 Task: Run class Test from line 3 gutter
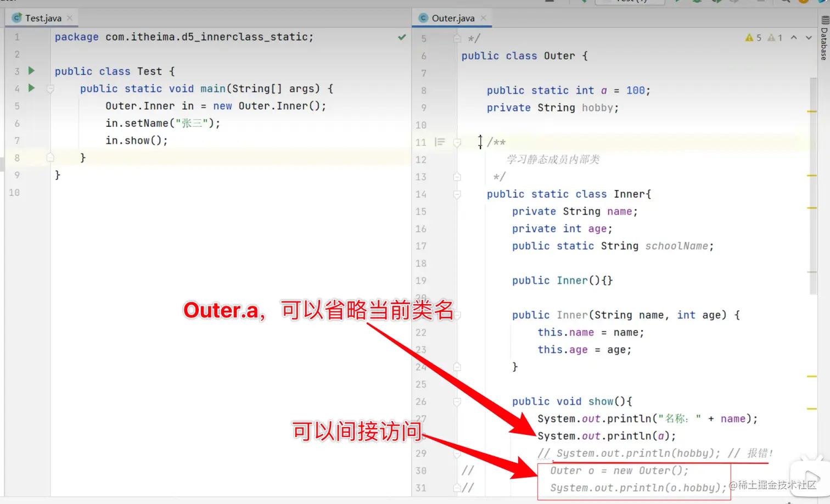tap(31, 71)
